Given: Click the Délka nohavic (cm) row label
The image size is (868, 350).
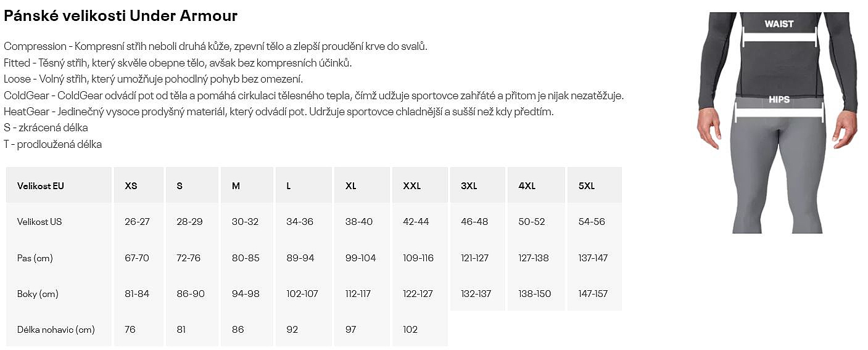Looking at the screenshot, I should [x=56, y=330].
